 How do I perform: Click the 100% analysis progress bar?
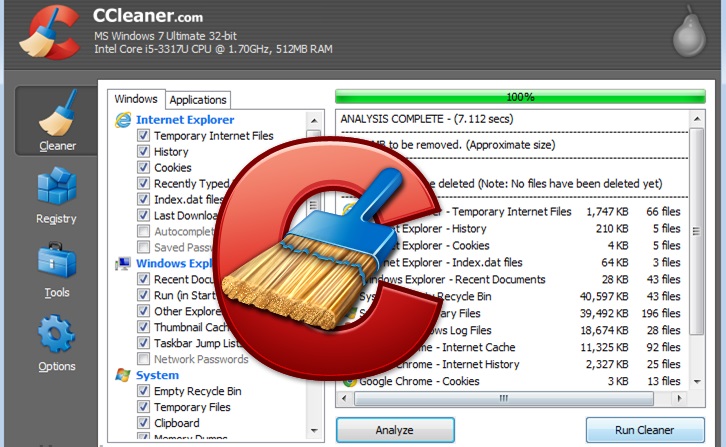coord(520,97)
